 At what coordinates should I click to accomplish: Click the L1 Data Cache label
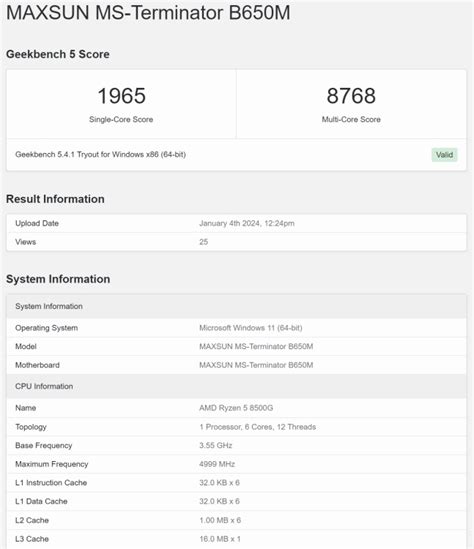(41, 501)
